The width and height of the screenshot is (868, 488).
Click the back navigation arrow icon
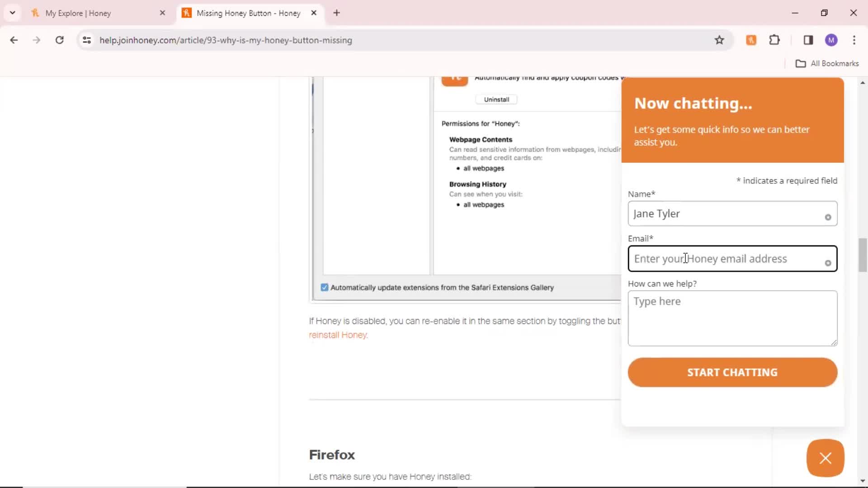pos(14,40)
